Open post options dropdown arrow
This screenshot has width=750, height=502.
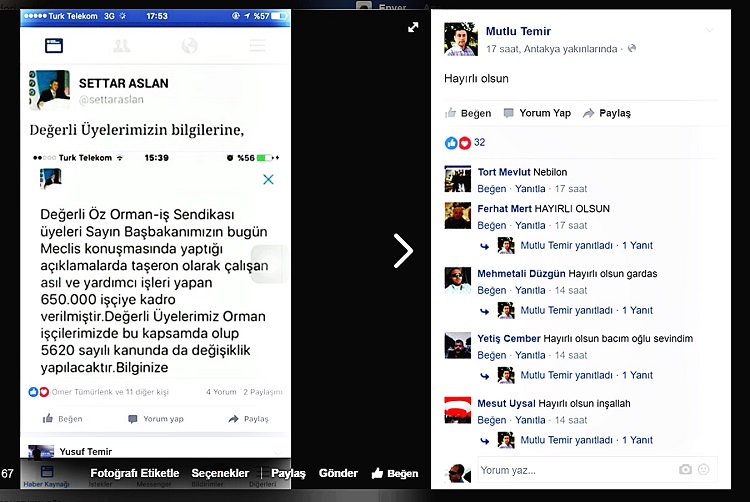(710, 30)
